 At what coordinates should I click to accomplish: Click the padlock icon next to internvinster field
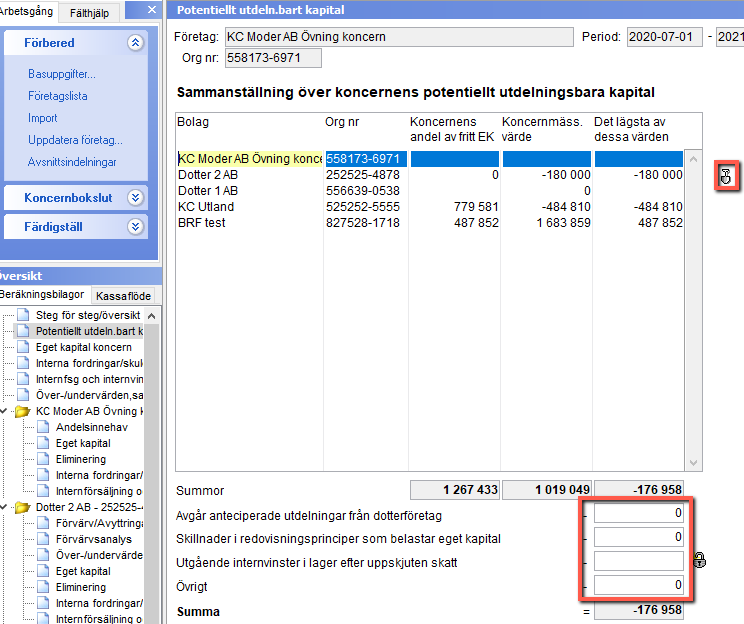tap(700, 560)
